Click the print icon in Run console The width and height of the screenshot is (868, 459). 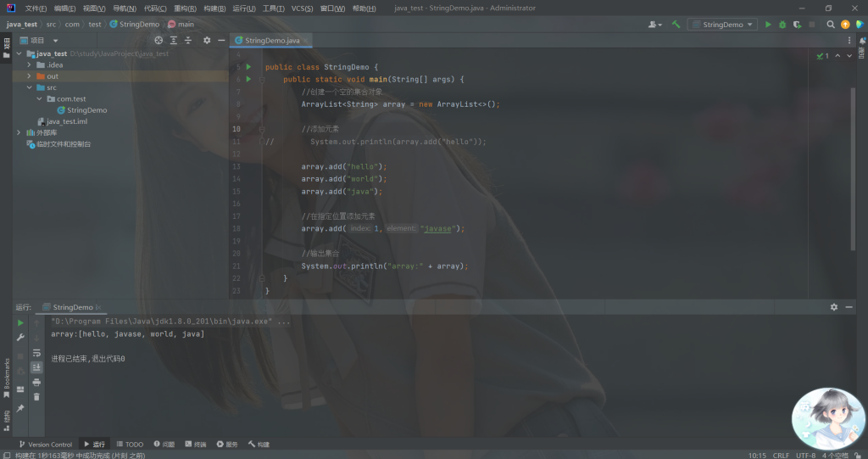(x=36, y=382)
